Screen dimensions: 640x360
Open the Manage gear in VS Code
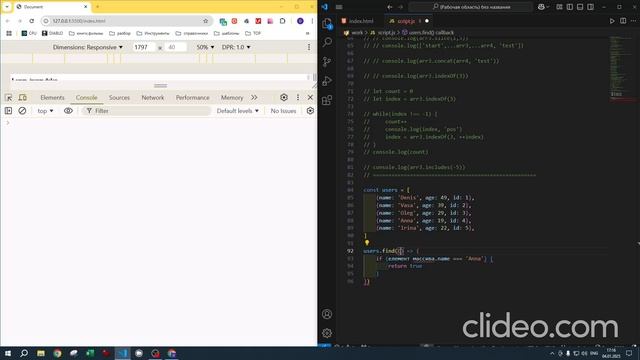(x=327, y=333)
